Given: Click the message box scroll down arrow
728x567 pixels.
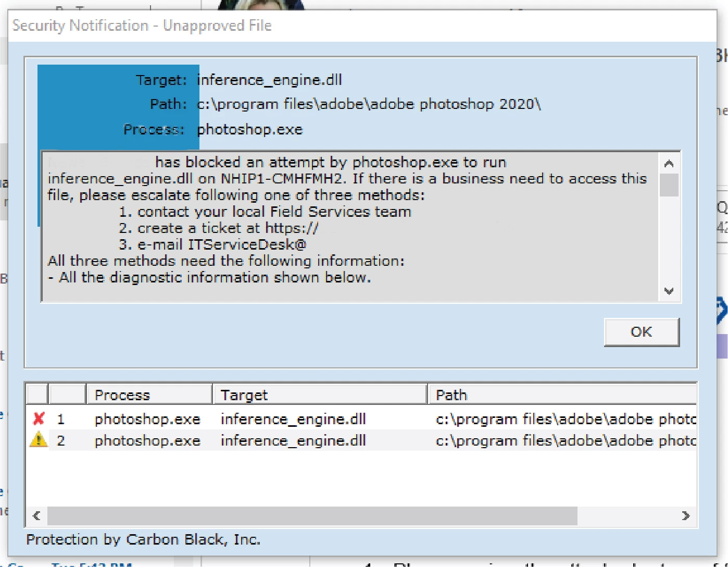Looking at the screenshot, I should click(669, 291).
